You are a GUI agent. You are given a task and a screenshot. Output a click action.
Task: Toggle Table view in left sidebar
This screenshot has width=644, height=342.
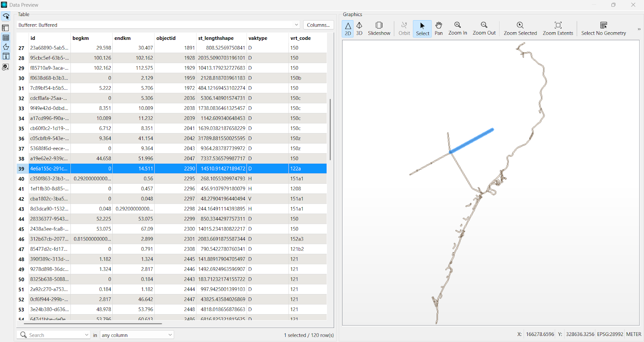pos(6,37)
